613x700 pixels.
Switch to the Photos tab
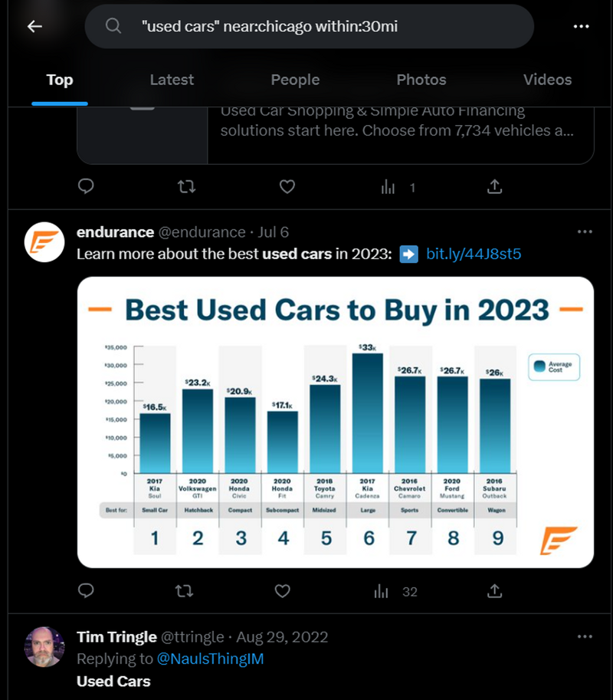click(421, 80)
